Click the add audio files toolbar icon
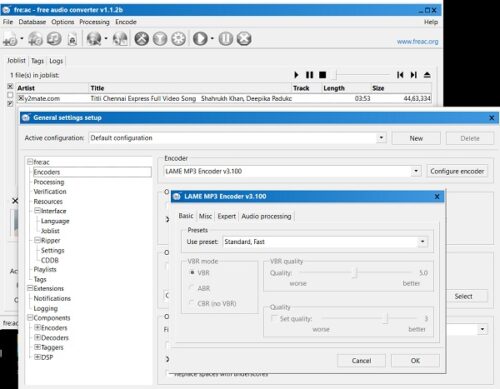This screenshot has width=500, height=389. [x=10, y=39]
